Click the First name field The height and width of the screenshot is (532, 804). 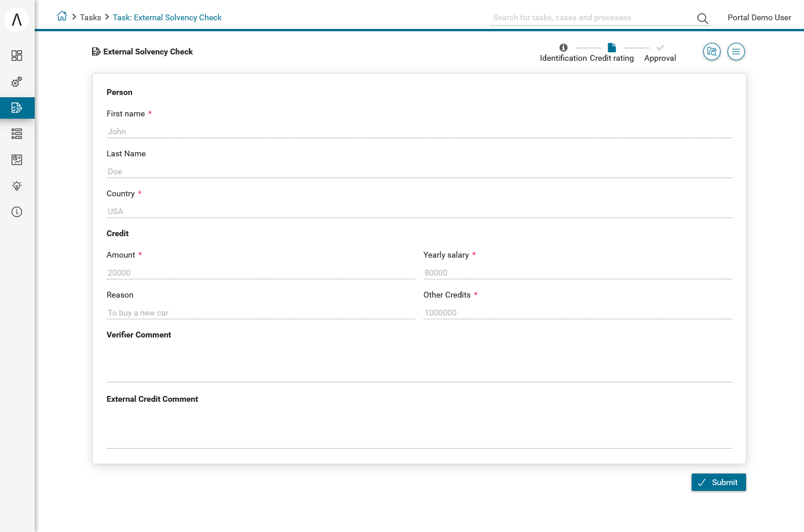click(x=419, y=131)
